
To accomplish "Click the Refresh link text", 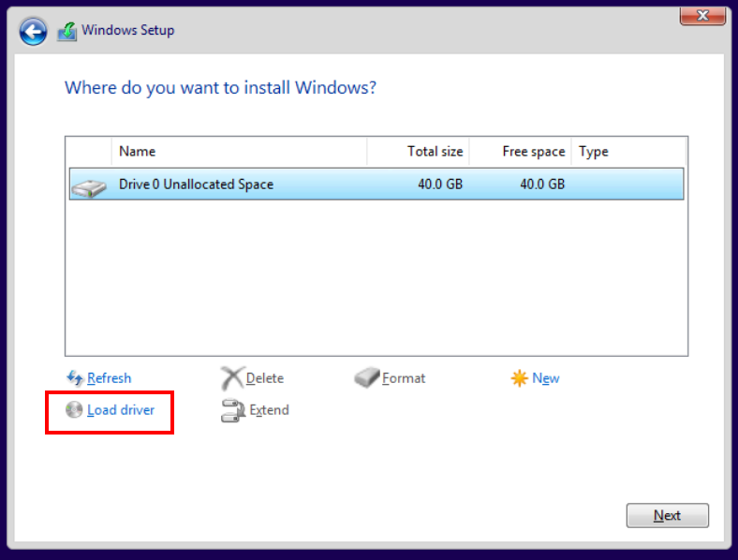I will pos(109,378).
